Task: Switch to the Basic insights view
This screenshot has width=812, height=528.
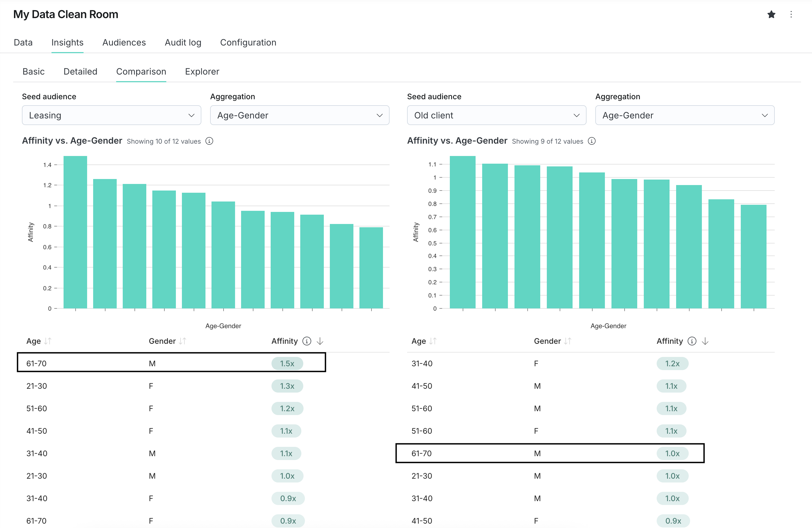Action: click(x=33, y=71)
